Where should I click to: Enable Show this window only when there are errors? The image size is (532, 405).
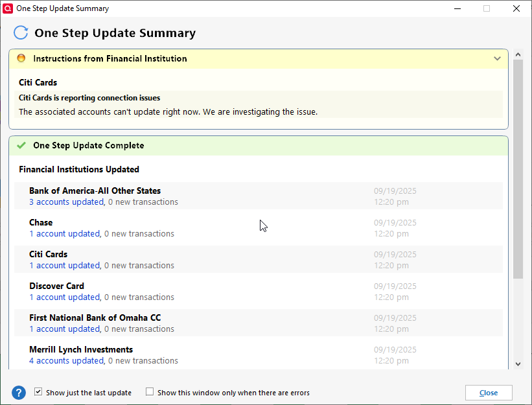[150, 392]
